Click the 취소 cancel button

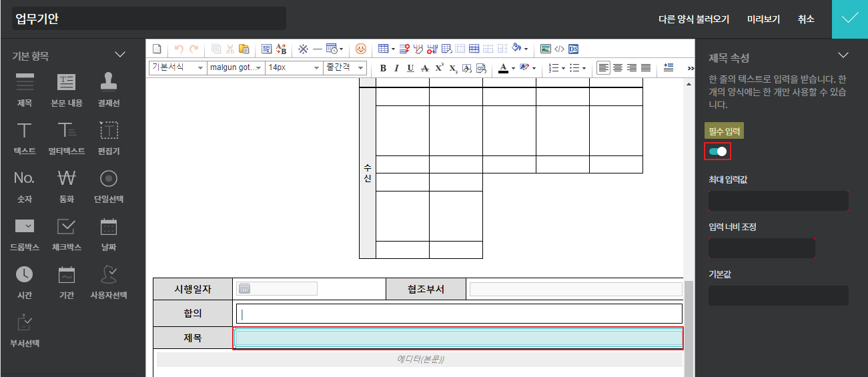pos(806,19)
